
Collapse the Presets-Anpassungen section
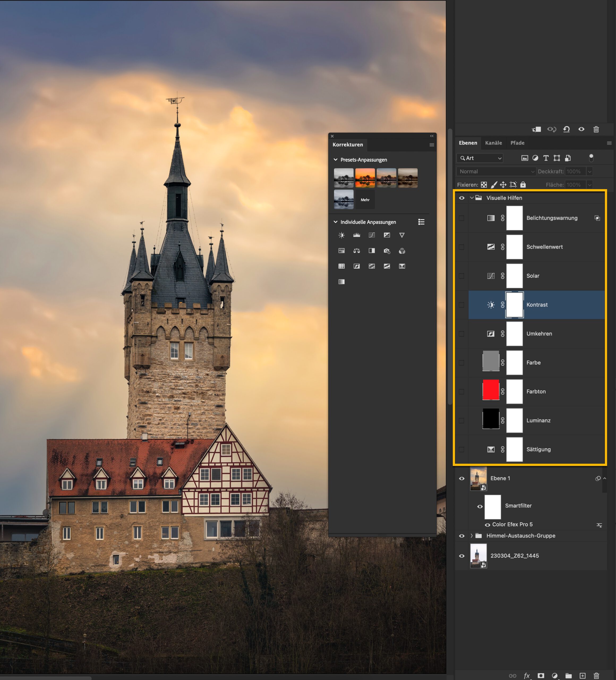[335, 160]
